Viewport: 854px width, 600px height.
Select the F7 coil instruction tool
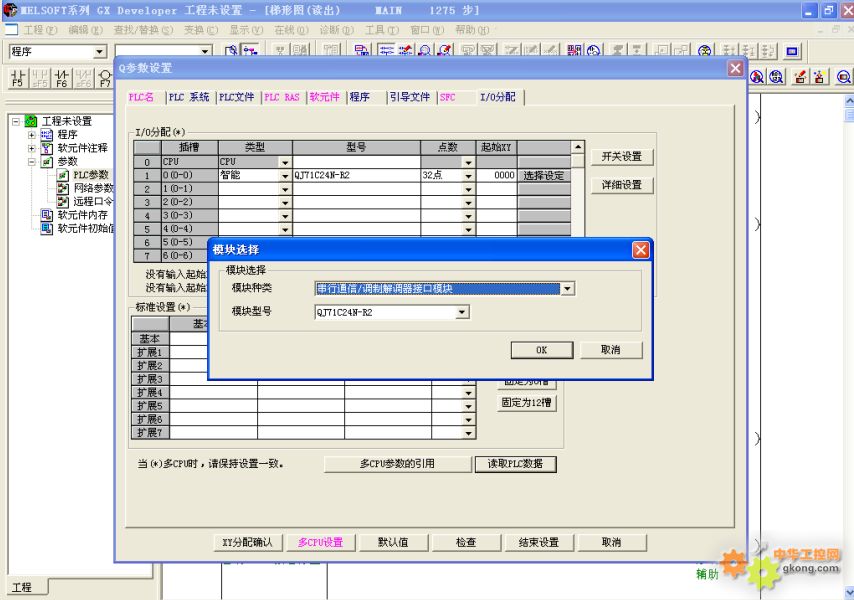(105, 78)
